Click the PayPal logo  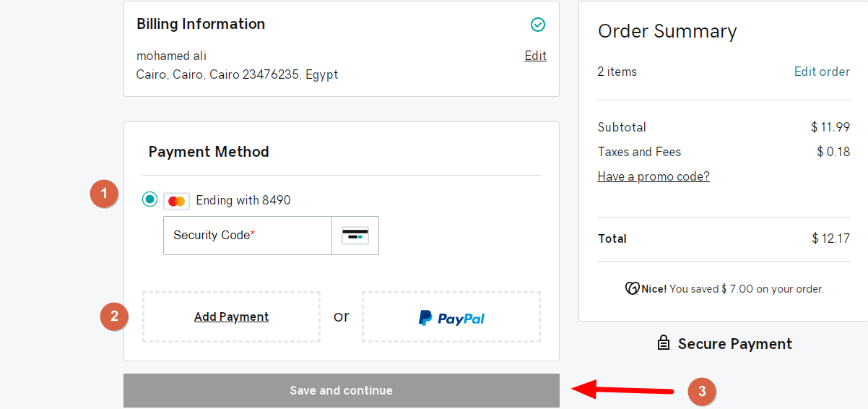451,317
